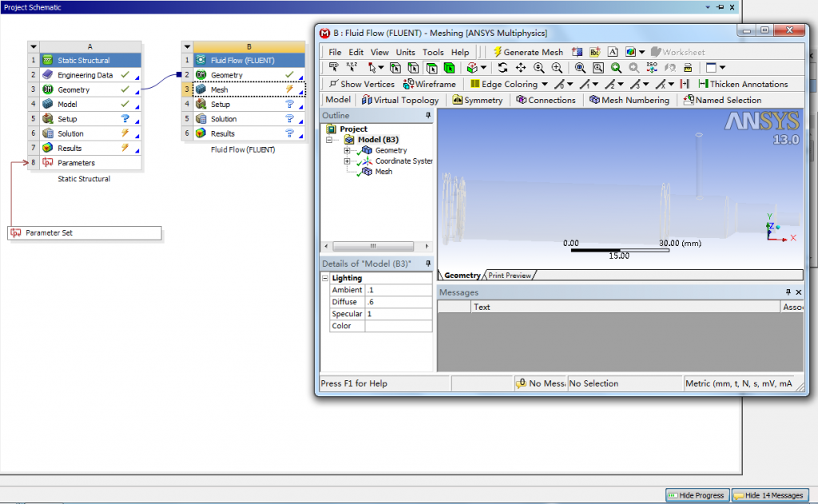Click the Comment icon in top toolbar

pos(595,52)
